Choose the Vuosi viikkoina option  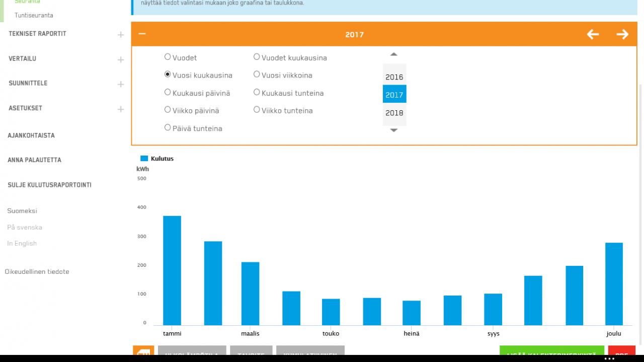257,75
